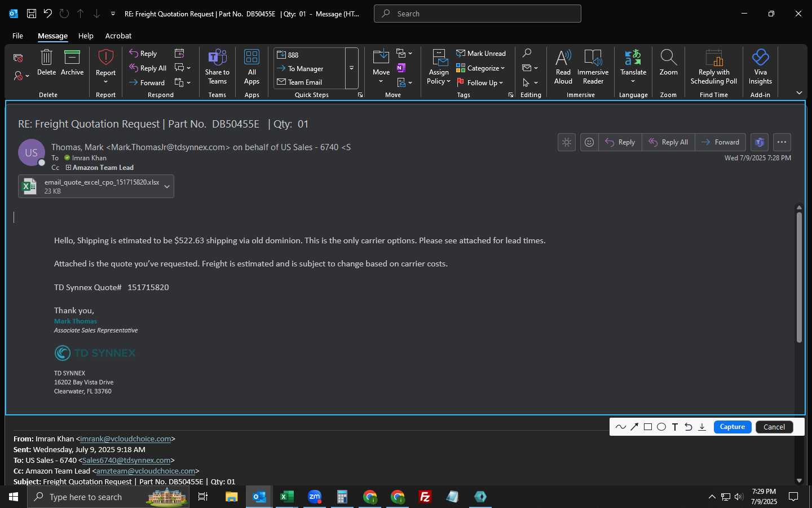Delete this message with the trash icon
Viewport: 812px width, 508px height.
[46, 62]
